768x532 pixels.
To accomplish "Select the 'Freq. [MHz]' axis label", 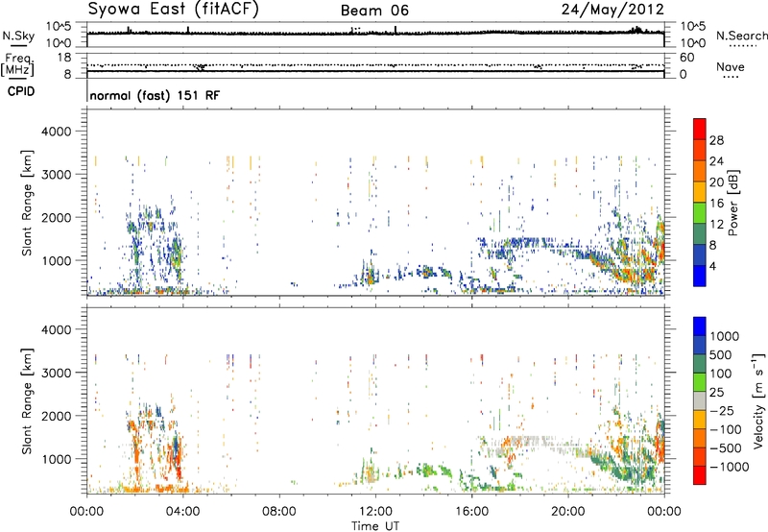I will pos(17,64).
